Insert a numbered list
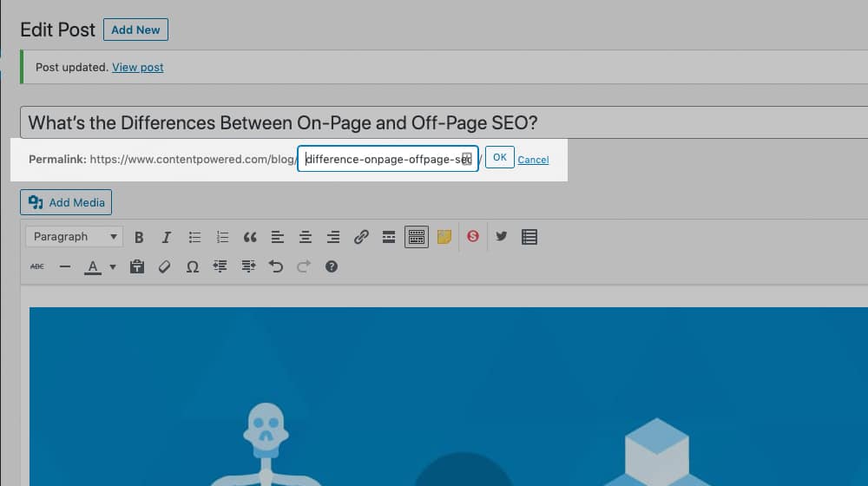Image resolution: width=868 pixels, height=486 pixels. pos(222,237)
